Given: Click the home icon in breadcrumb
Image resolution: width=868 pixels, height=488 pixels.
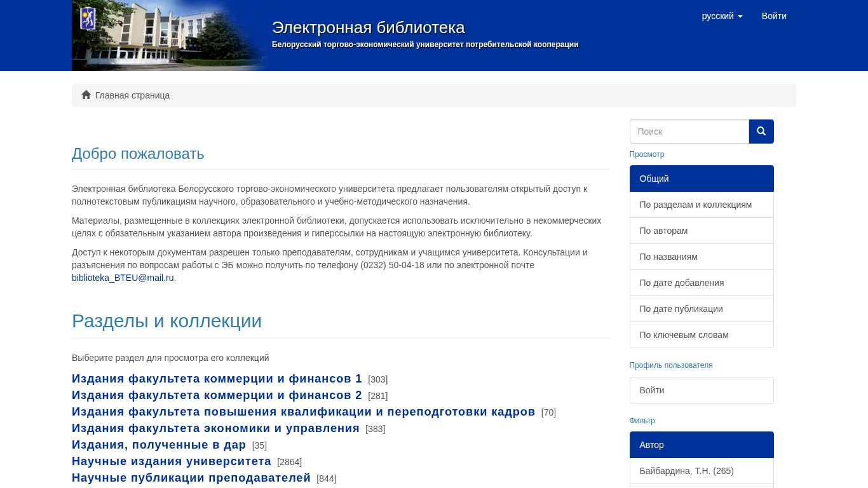Looking at the screenshot, I should (86, 95).
